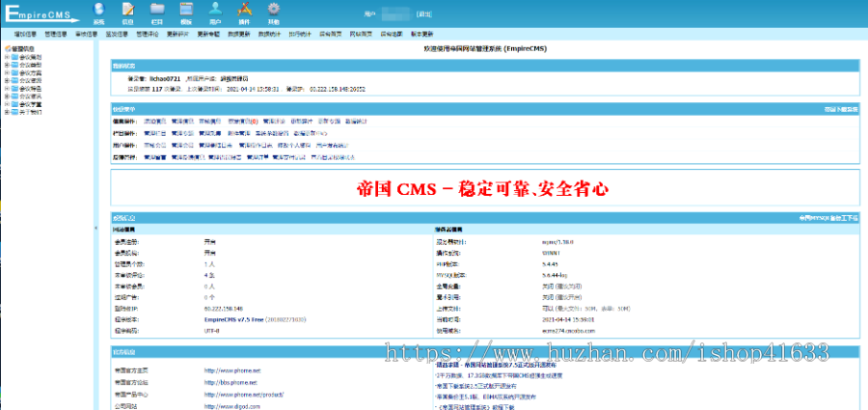Open the 插件 (Plugins) tools icon
This screenshot has height=410, width=868.
click(x=244, y=10)
